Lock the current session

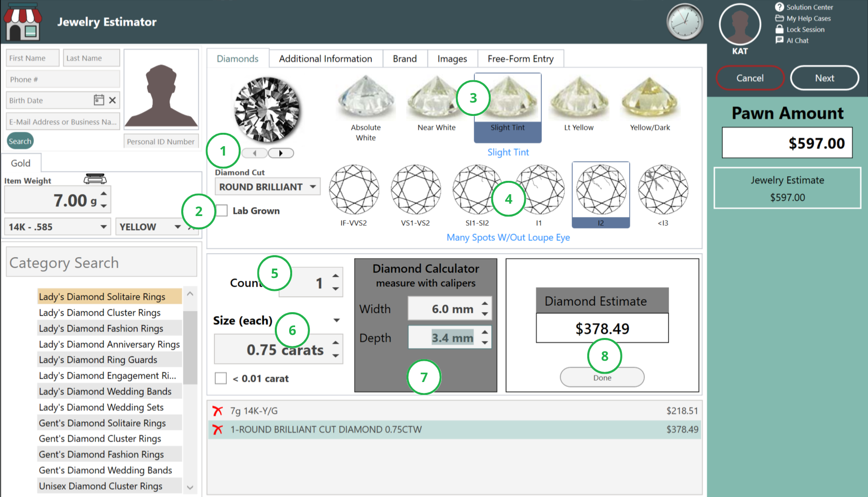pos(800,29)
